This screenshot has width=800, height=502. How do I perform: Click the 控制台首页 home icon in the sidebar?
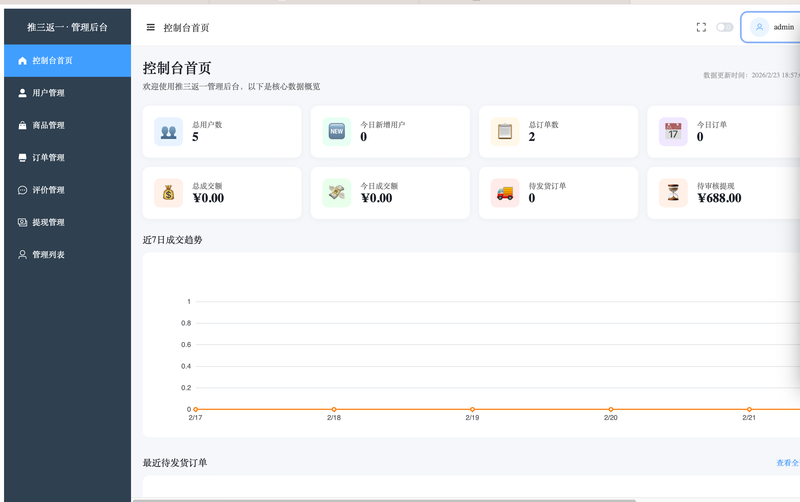click(x=22, y=61)
